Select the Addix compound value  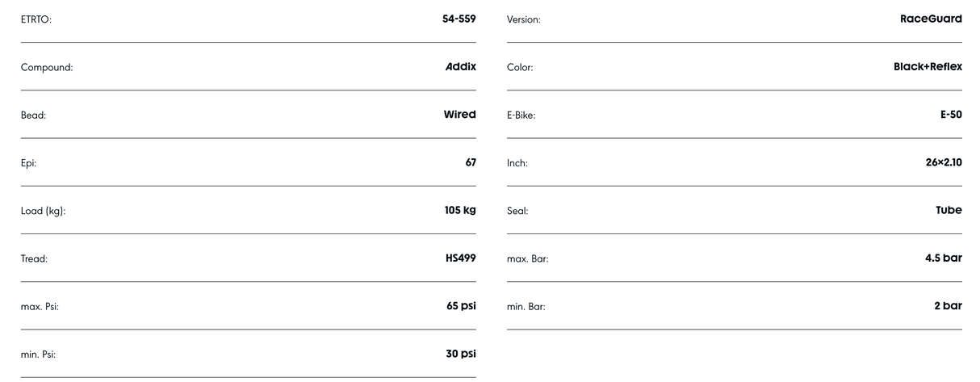460,66
